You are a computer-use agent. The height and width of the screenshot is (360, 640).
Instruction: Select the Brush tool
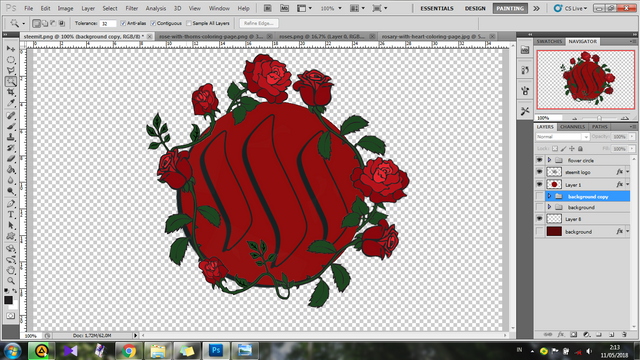(11, 126)
